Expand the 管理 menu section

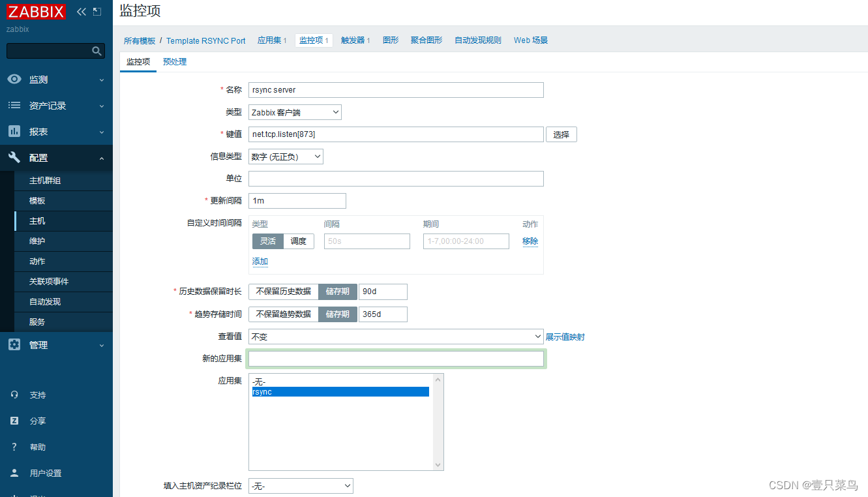(x=102, y=345)
